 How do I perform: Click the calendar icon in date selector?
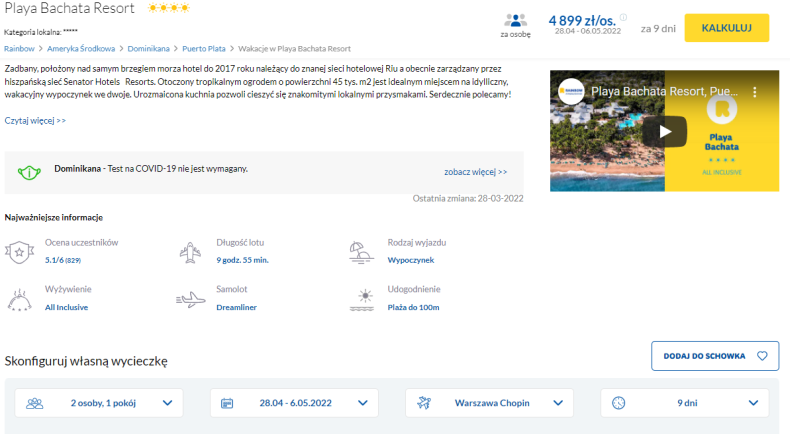pos(227,403)
